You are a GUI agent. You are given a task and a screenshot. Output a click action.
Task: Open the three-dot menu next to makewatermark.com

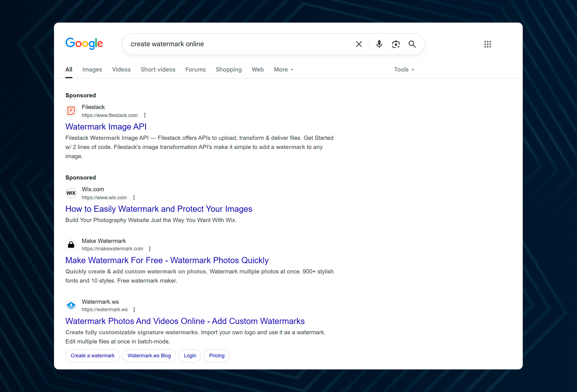[x=150, y=249]
